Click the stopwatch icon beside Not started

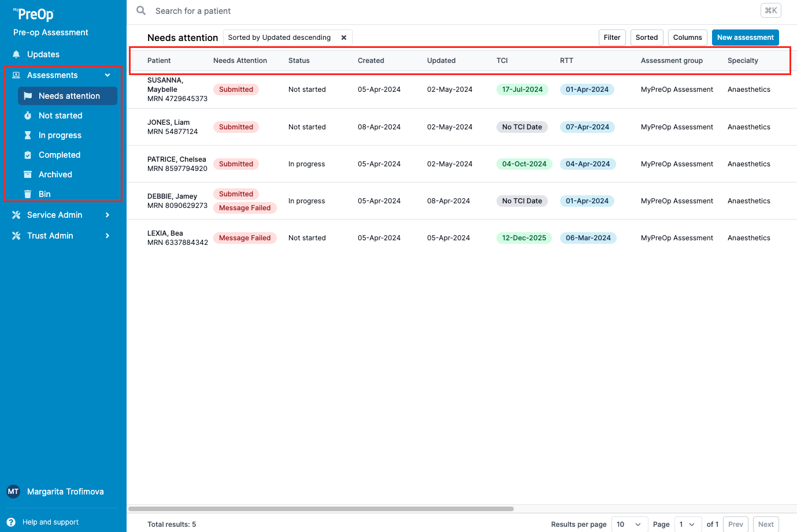(28, 116)
